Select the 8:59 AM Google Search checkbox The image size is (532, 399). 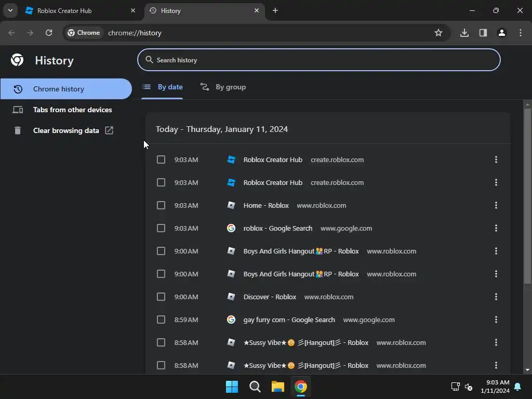point(161,320)
